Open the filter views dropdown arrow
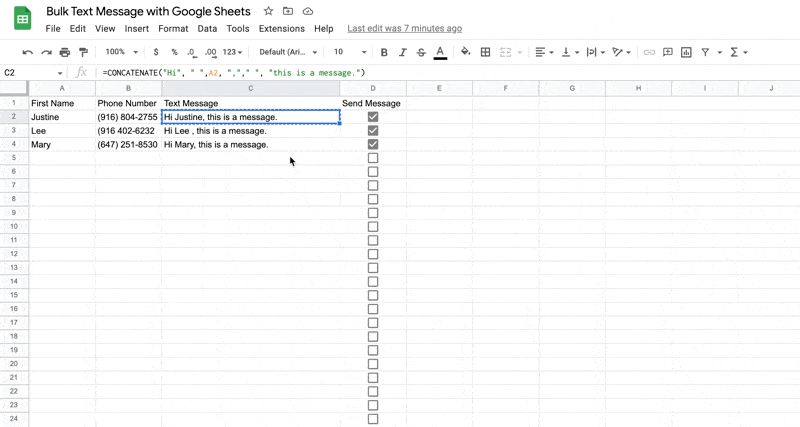Image resolution: width=800 pixels, height=427 pixels. 719,52
